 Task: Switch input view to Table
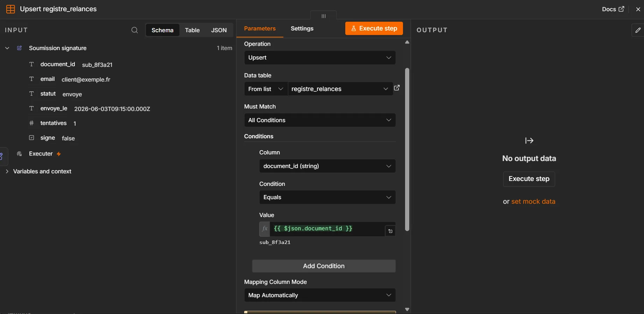192,30
